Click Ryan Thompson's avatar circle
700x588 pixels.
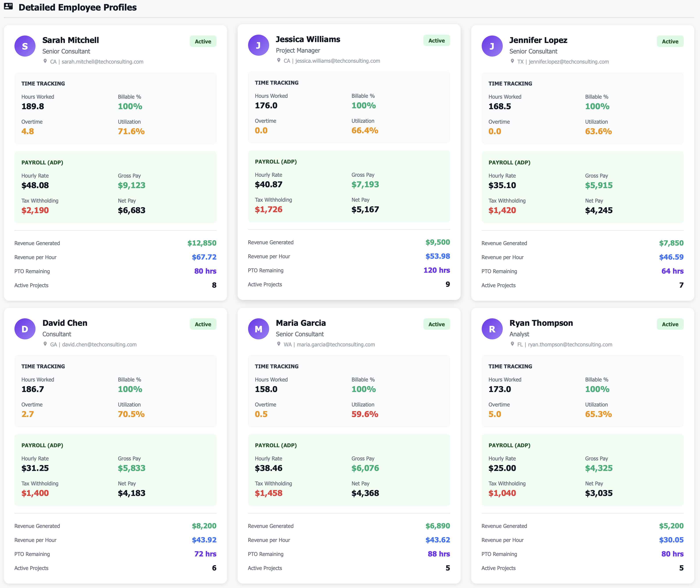click(492, 329)
